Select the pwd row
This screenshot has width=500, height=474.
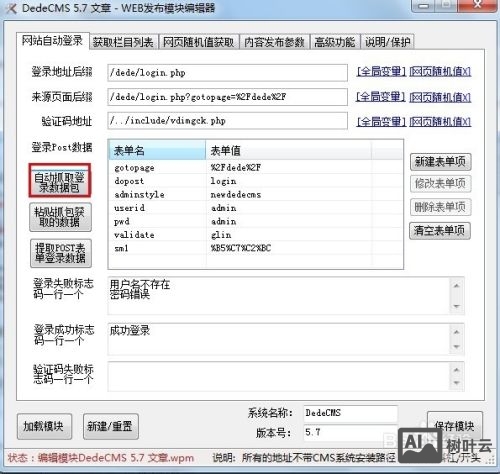pyautogui.click(x=255, y=221)
